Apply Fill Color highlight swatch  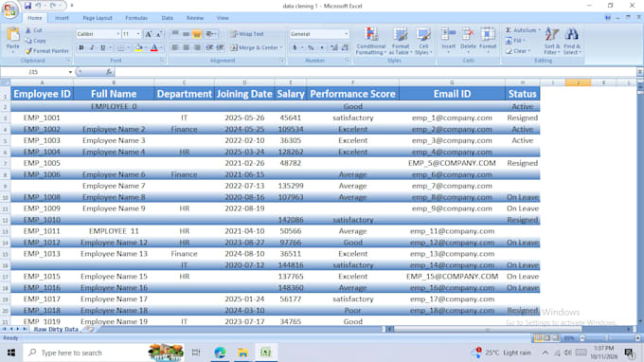(x=139, y=47)
